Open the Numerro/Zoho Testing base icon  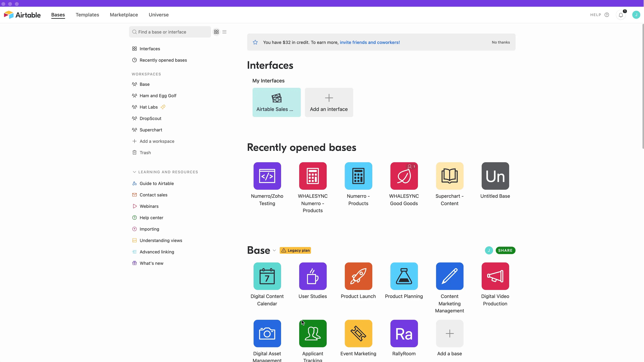[x=267, y=176]
